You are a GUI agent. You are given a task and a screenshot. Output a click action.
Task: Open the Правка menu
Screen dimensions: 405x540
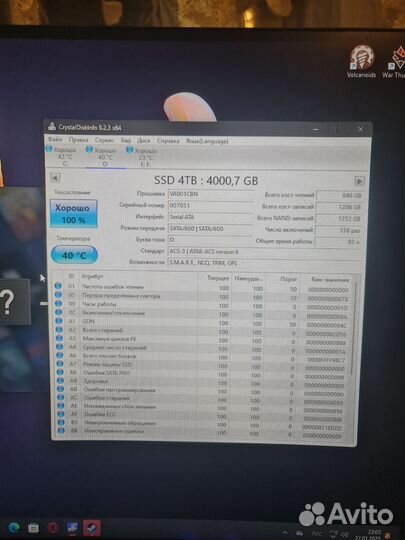[x=78, y=140]
